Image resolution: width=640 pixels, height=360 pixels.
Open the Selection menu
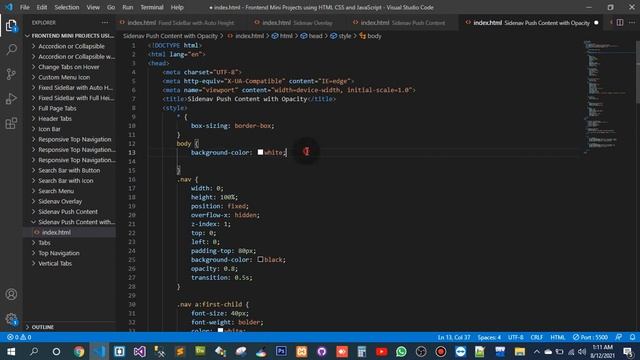(67, 7)
